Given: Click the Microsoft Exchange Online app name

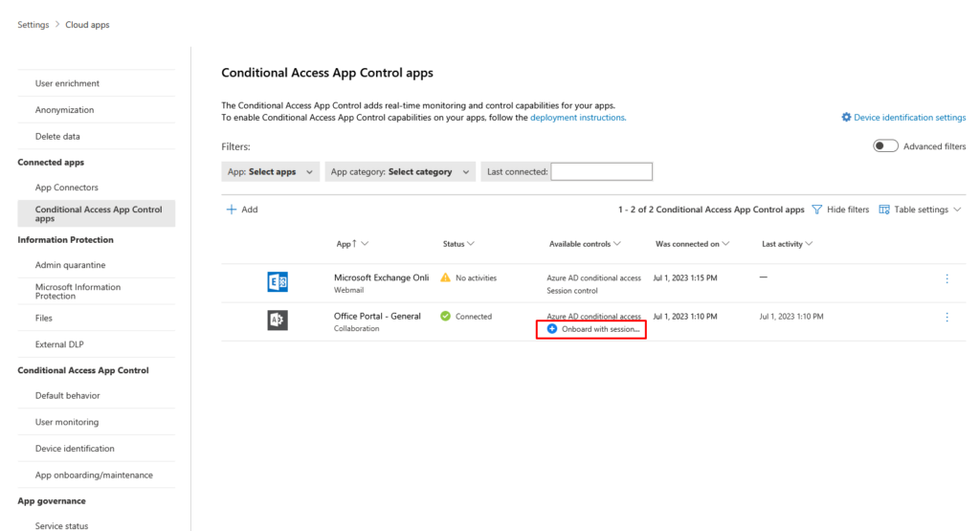Looking at the screenshot, I should [x=381, y=277].
